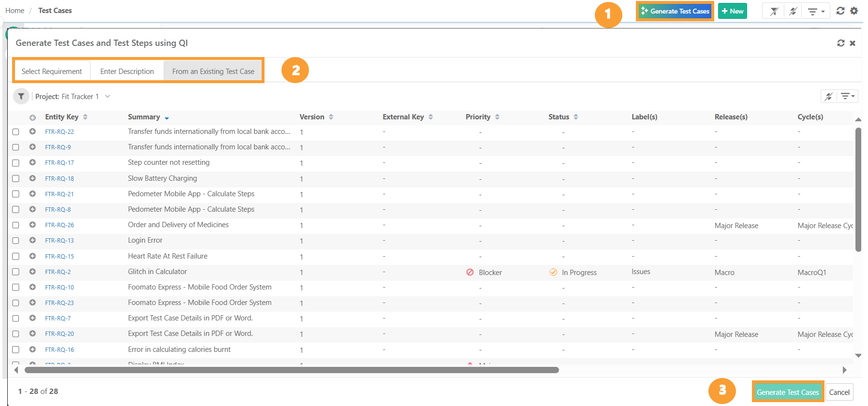Expand the FTR-RQ-23 row plus icon
This screenshot has width=868, height=406.
point(32,303)
